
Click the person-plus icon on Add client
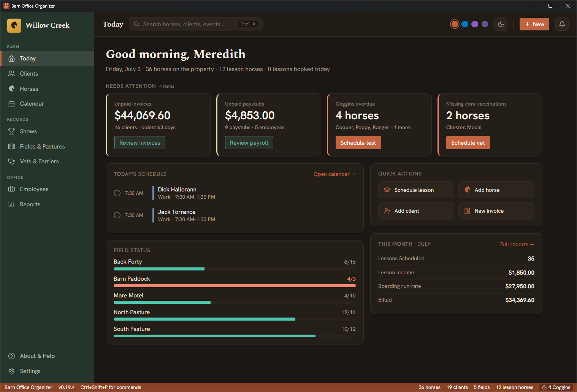[x=387, y=211]
